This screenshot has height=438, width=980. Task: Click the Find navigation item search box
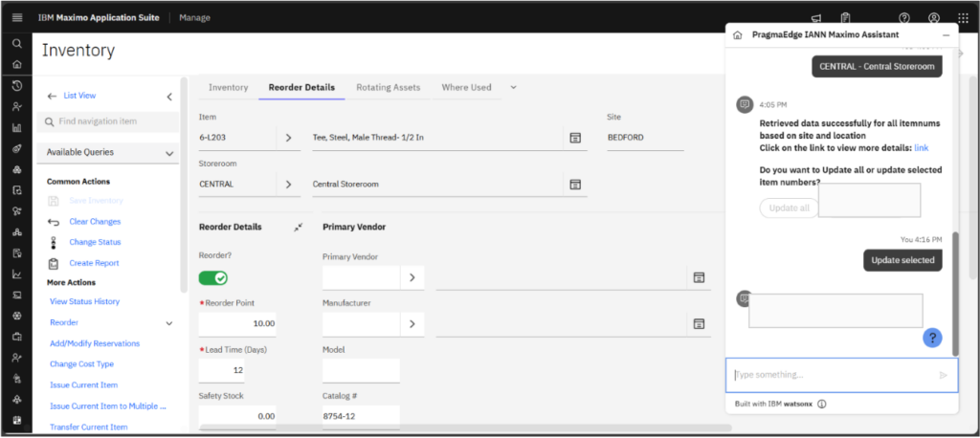107,121
